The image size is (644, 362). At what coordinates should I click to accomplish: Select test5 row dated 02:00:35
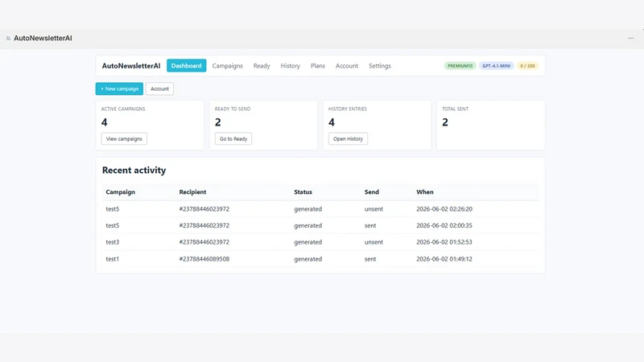[320, 225]
